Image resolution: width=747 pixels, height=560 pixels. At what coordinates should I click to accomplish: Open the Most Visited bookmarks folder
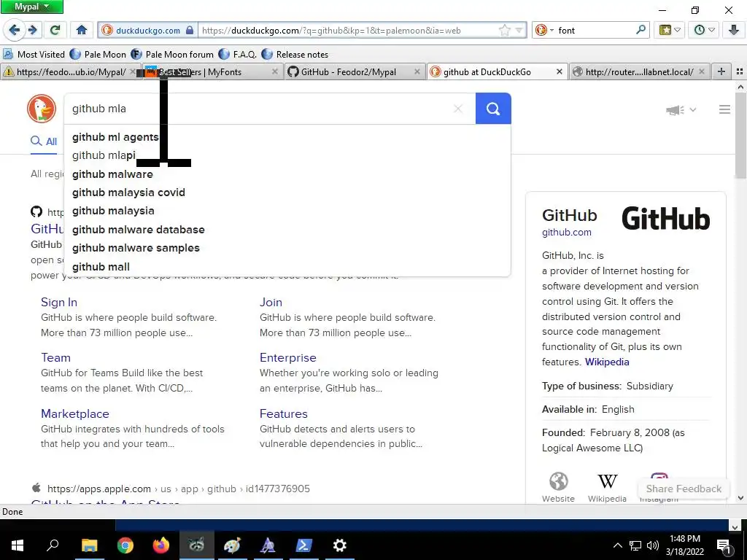34,54
